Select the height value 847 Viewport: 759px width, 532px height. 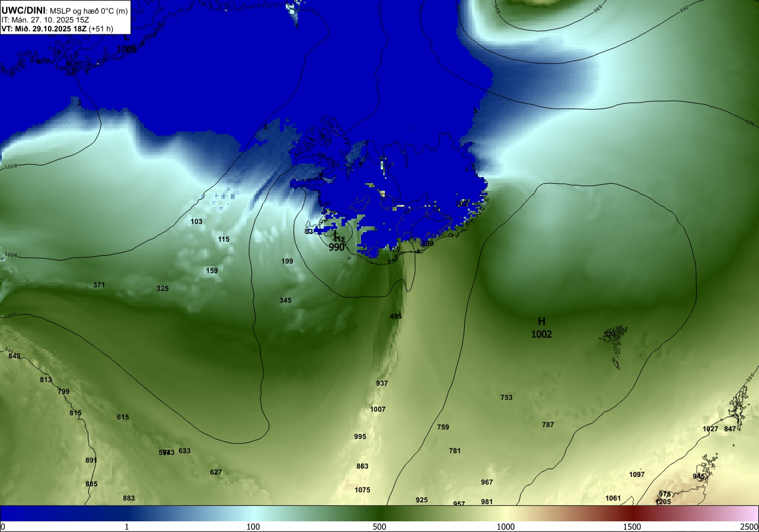730,429
